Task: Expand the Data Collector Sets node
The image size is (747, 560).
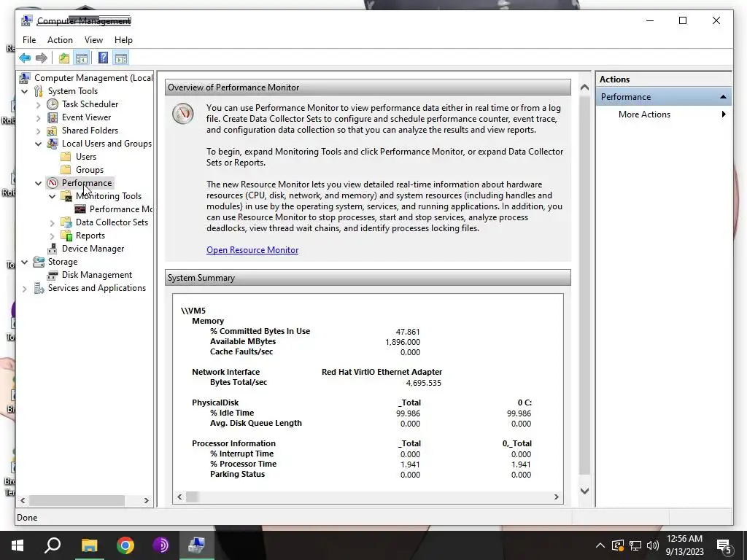Action: click(x=53, y=222)
